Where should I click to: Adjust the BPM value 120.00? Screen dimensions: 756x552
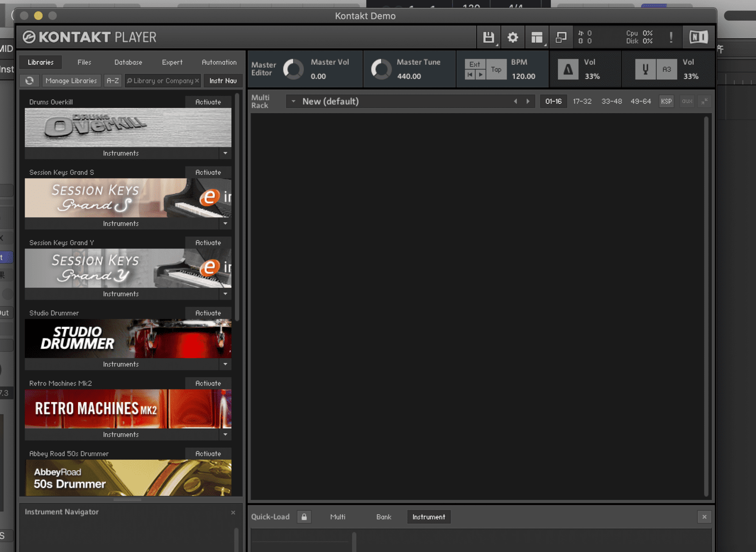524,76
